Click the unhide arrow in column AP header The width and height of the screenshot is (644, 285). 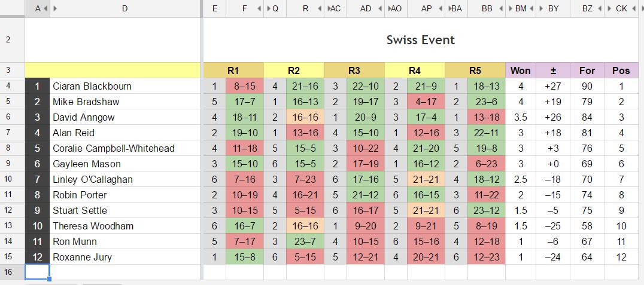441,9
